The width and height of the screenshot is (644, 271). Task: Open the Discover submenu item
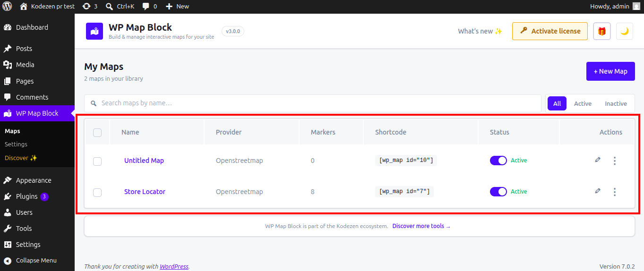pos(21,158)
